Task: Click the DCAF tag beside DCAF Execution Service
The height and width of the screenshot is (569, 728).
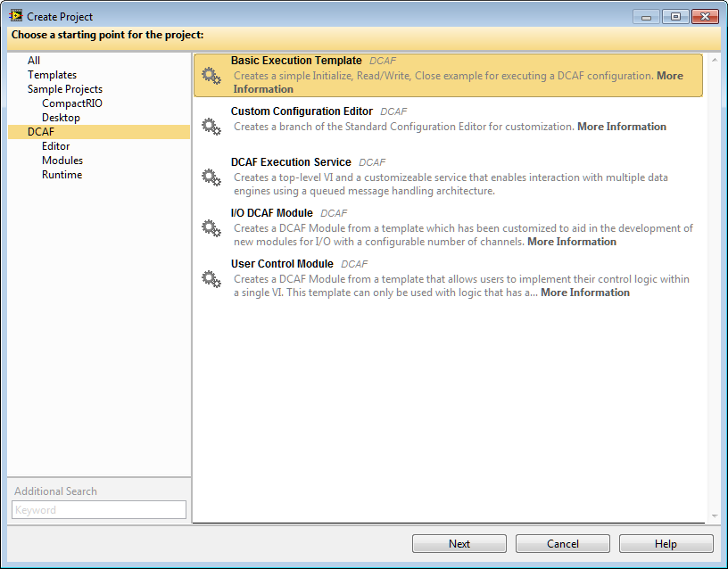Action: tap(372, 162)
